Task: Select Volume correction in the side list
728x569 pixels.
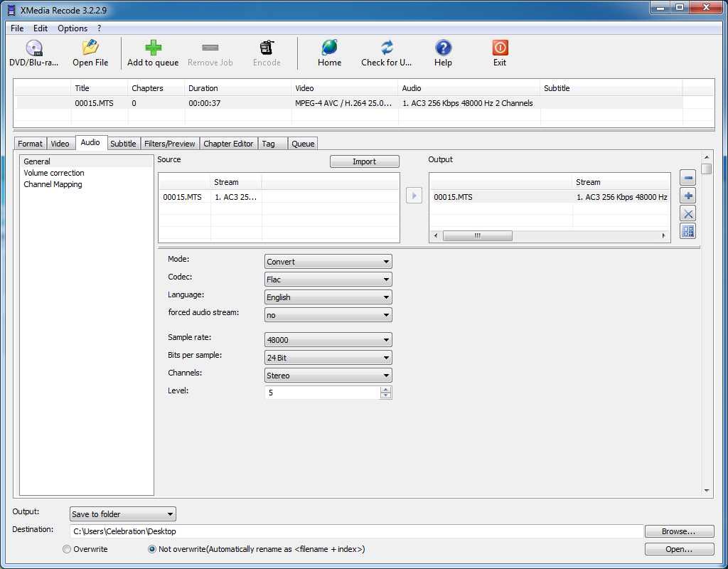Action: tap(54, 173)
